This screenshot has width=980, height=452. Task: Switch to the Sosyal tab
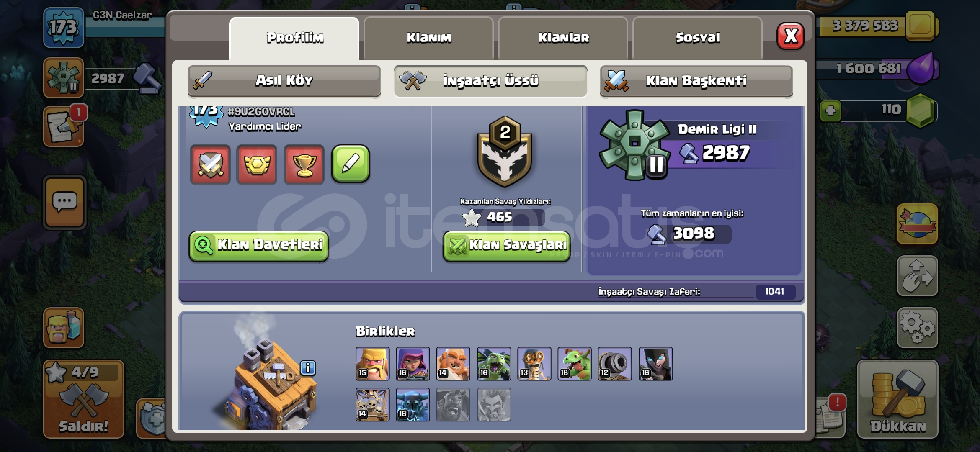point(697,38)
